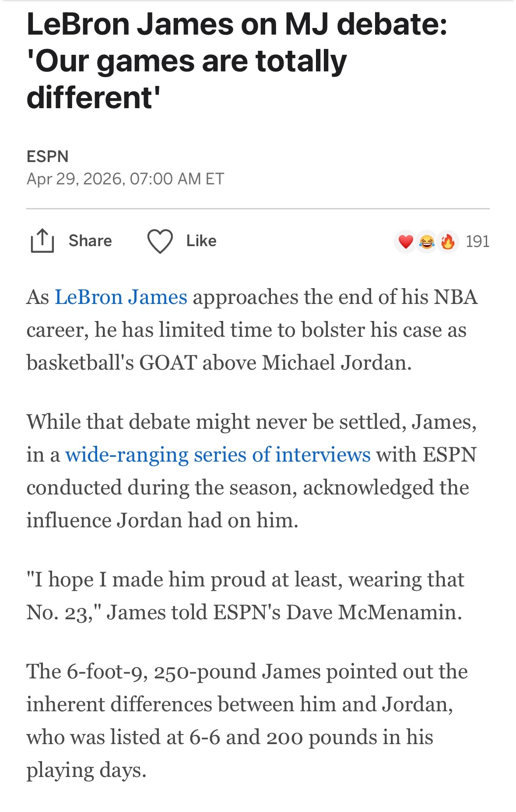516x812 pixels.
Task: Click the word GOAT in the article
Action: coord(168,363)
